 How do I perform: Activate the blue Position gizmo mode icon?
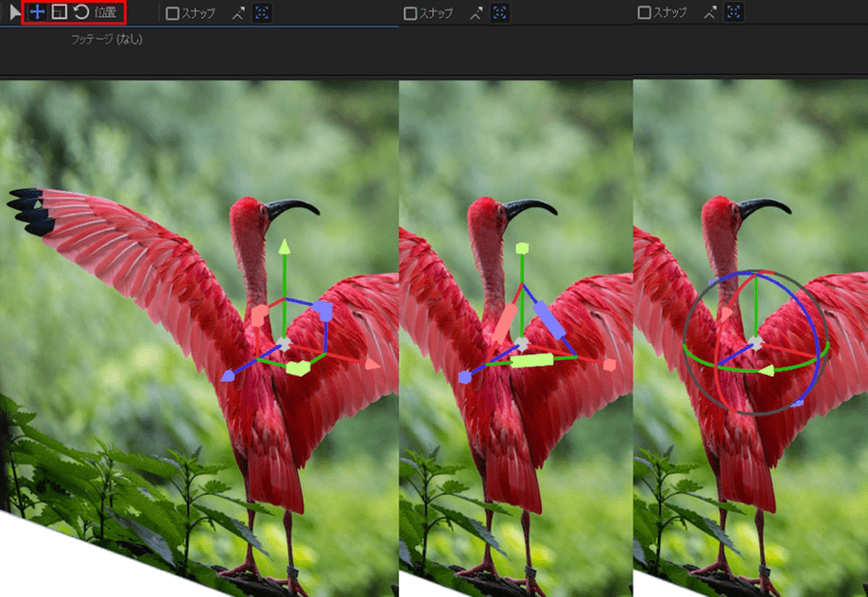[37, 12]
